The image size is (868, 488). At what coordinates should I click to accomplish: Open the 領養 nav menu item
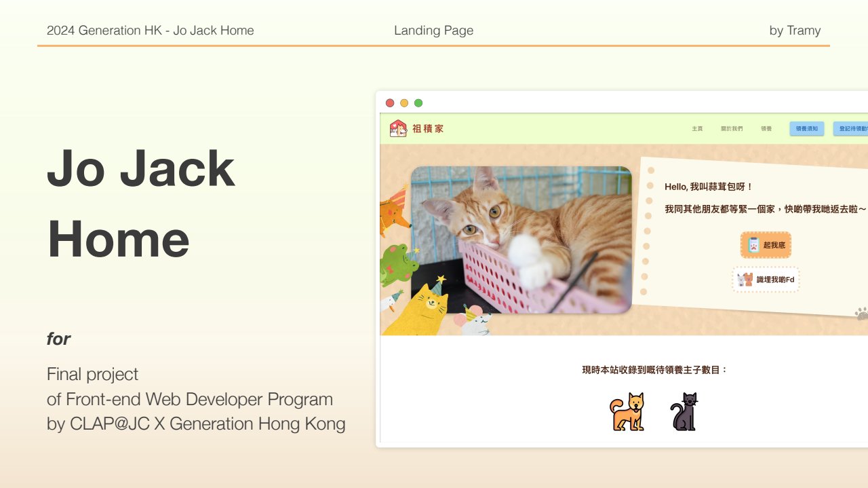(x=766, y=129)
